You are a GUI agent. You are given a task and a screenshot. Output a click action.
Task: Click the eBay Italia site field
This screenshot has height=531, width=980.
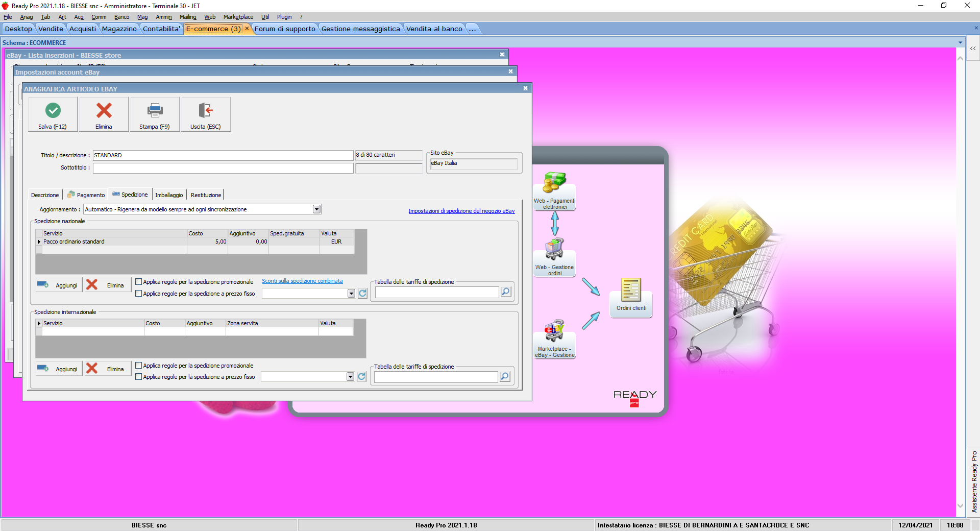tap(474, 163)
